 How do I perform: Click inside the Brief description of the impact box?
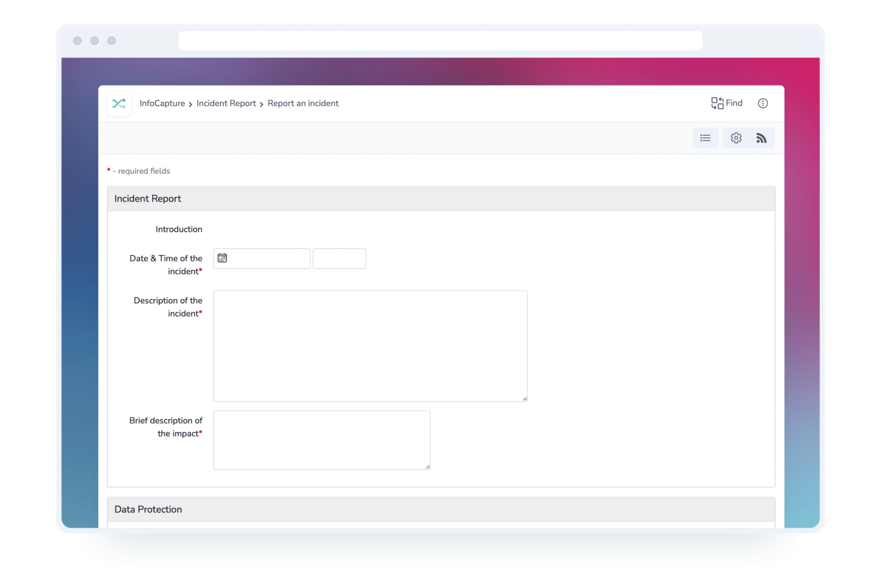click(320, 439)
